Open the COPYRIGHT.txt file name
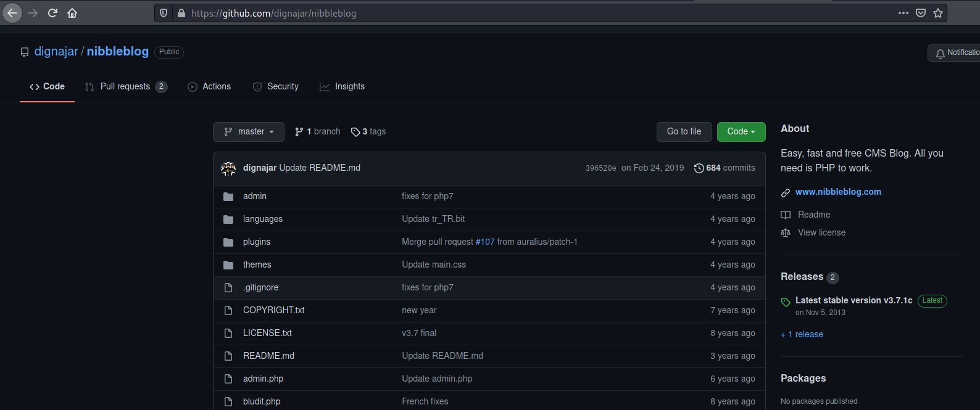This screenshot has width=980, height=410. 274,311
